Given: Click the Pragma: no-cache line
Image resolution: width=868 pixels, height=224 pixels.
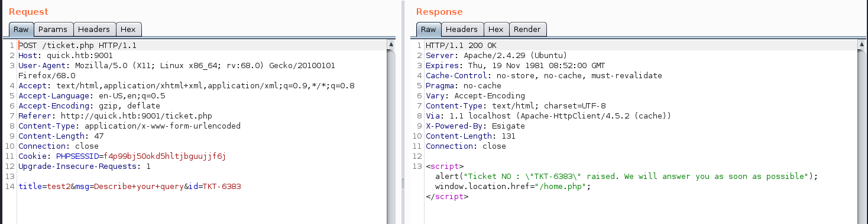Looking at the screenshot, I should (464, 85).
